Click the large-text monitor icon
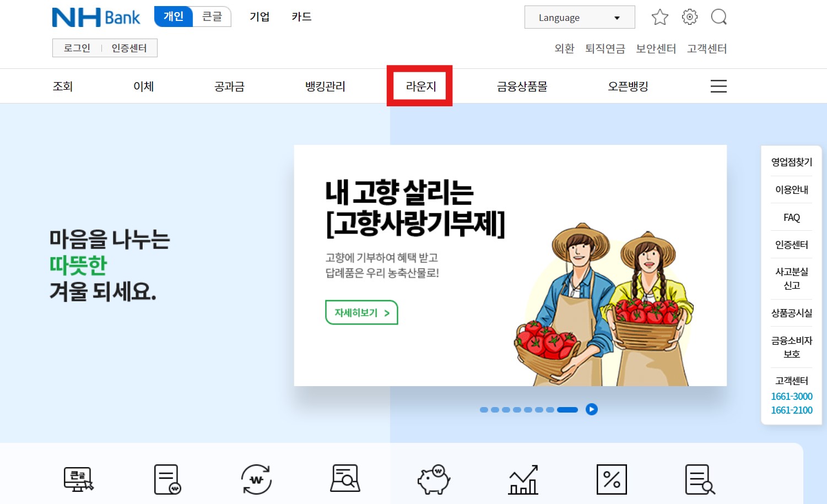 pyautogui.click(x=78, y=478)
